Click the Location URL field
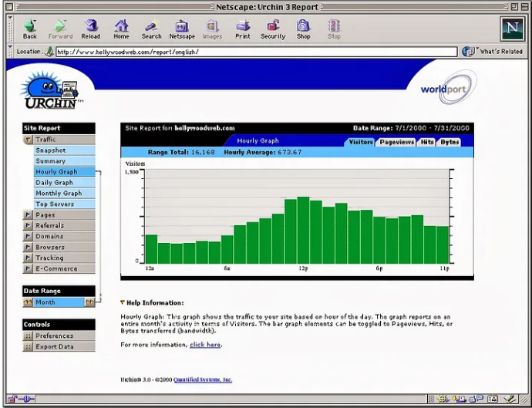This screenshot has width=532, height=408. click(254, 52)
